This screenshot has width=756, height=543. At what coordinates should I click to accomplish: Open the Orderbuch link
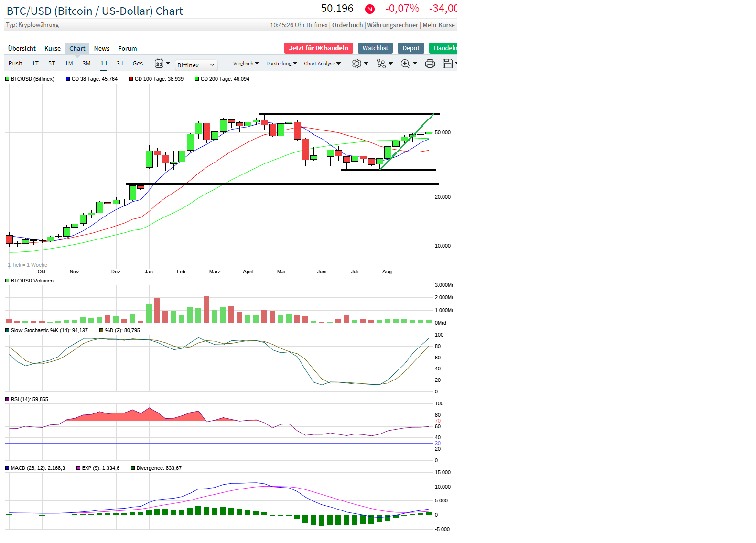pyautogui.click(x=347, y=25)
